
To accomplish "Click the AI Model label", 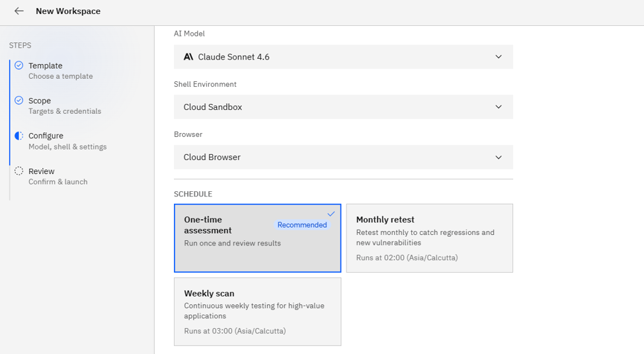I will [x=189, y=34].
